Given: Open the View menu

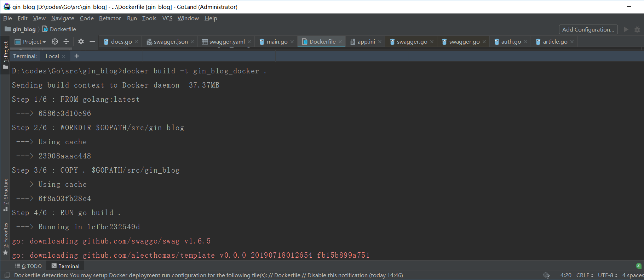Looking at the screenshot, I should tap(39, 18).
